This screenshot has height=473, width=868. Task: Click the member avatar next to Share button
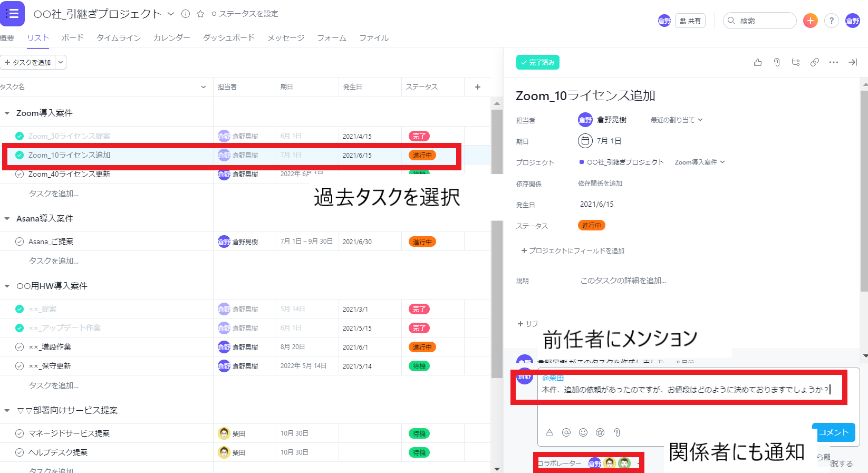coord(664,21)
